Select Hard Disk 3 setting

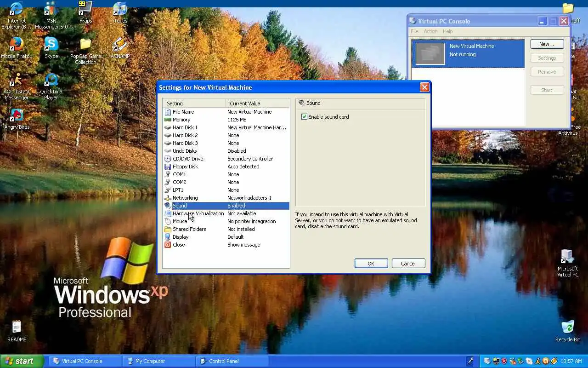click(226, 143)
